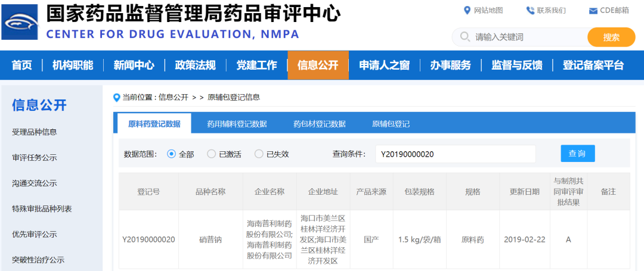Open the 政策法规 navigation menu
This screenshot has width=644, height=271.
point(195,65)
